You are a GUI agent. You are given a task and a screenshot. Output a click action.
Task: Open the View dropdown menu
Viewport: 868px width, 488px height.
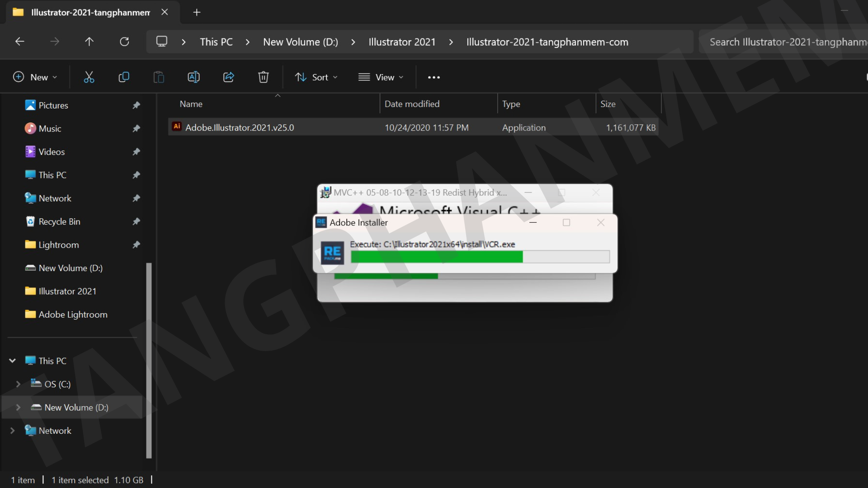pyautogui.click(x=381, y=77)
